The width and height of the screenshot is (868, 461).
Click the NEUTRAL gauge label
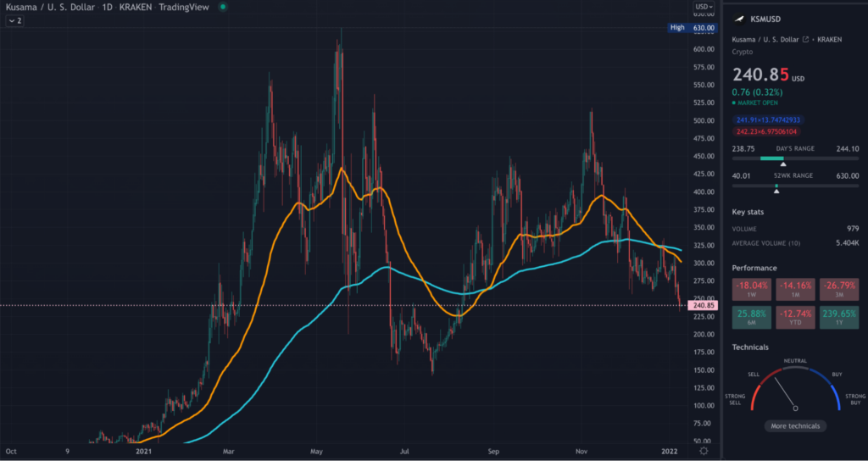pyautogui.click(x=795, y=361)
